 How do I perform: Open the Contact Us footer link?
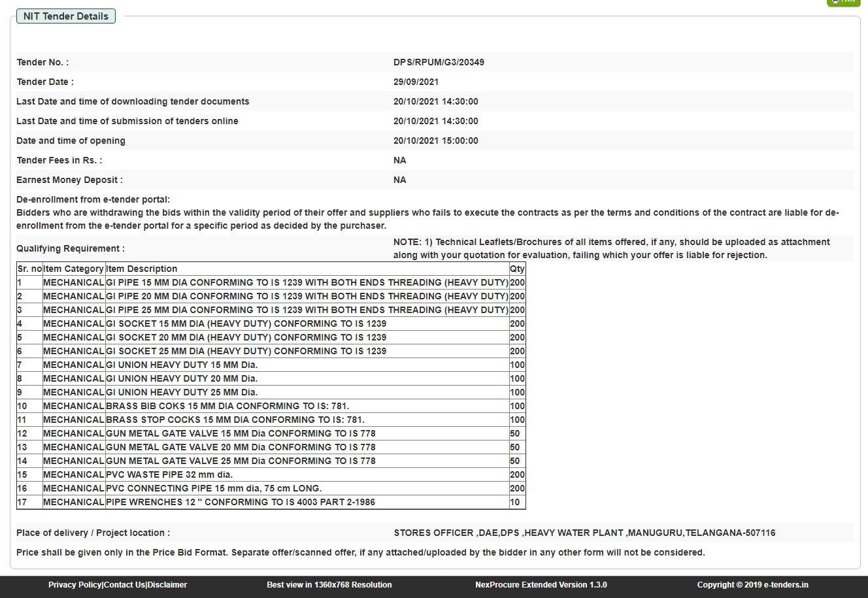pyautogui.click(x=124, y=585)
